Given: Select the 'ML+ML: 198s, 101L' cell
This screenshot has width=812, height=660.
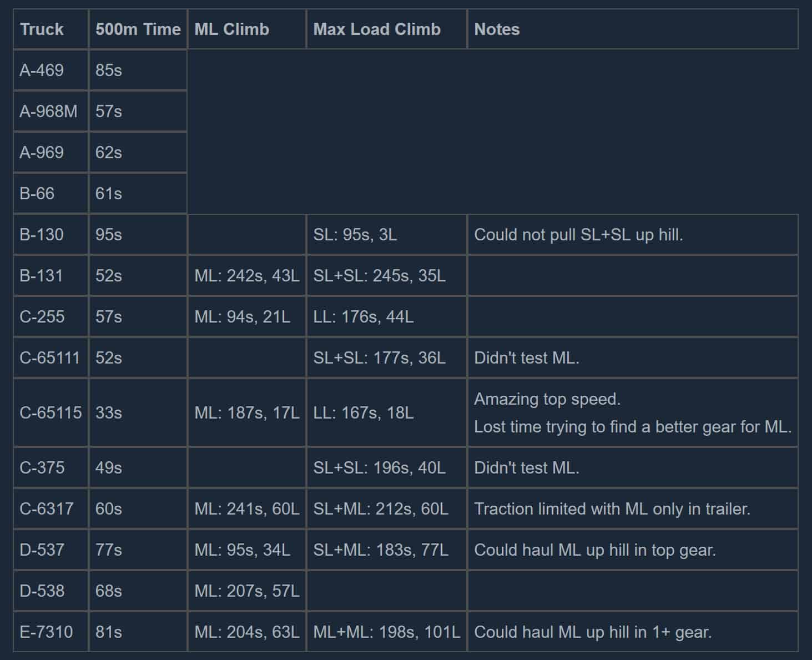Looking at the screenshot, I should click(x=386, y=632).
